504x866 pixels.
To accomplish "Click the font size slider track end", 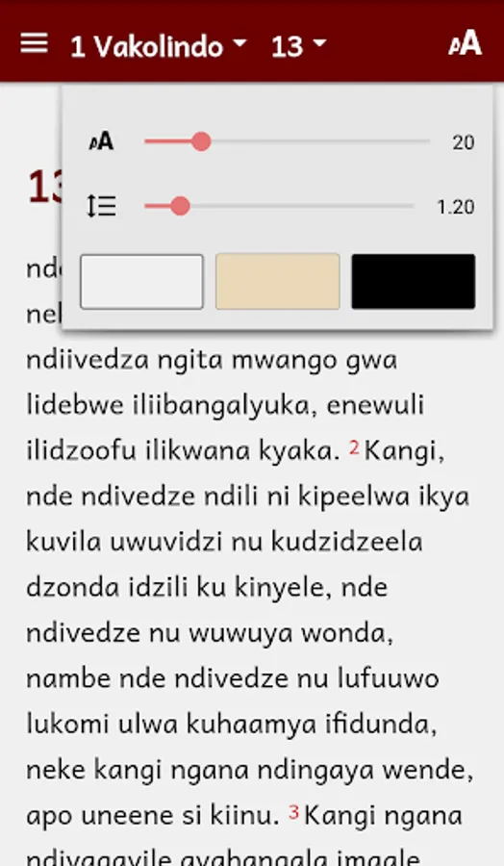I will (x=426, y=141).
